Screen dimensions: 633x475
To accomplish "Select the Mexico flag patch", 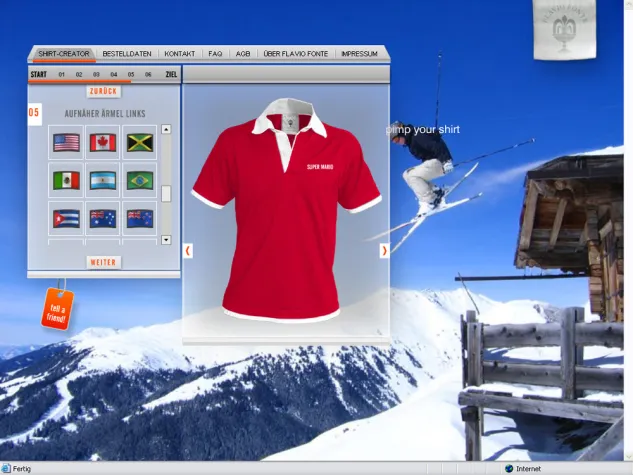I will coord(67,180).
